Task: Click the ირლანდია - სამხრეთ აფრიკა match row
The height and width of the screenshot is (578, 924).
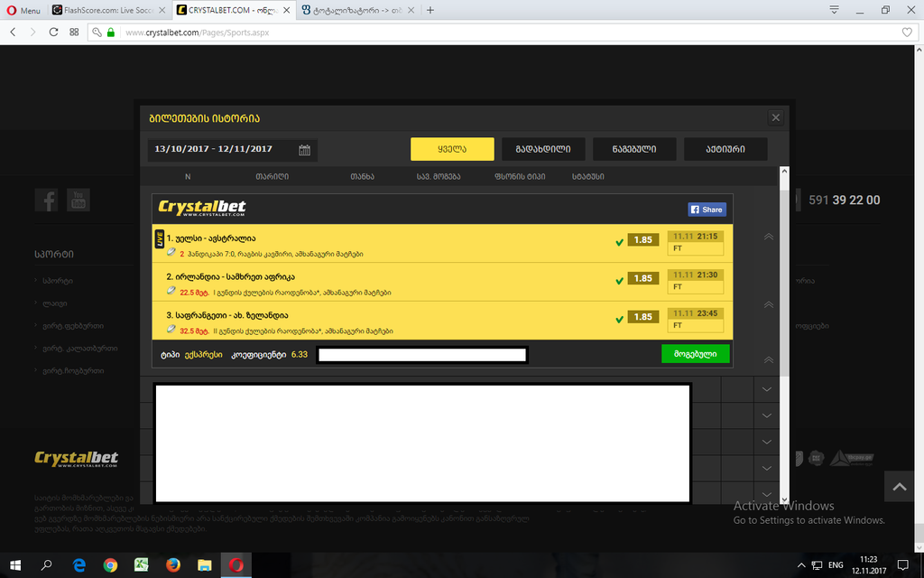Action: pos(442,282)
